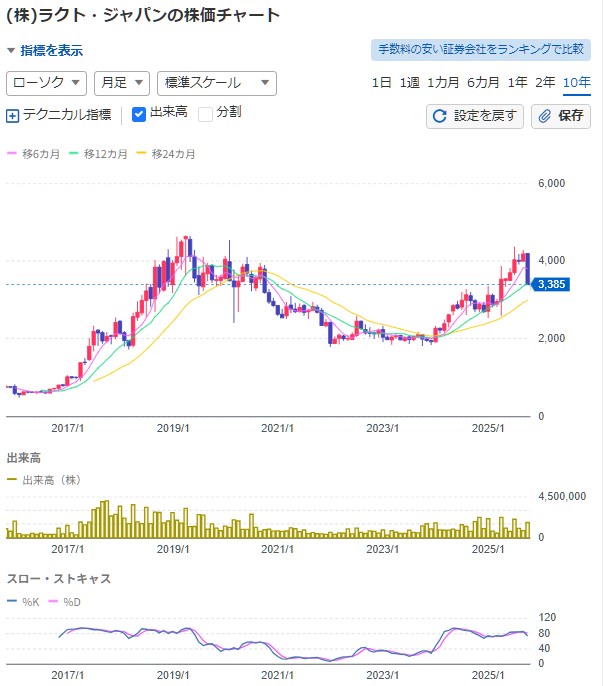
Task: Click the plus icon beside テクニカル指標
Action: click(x=12, y=116)
